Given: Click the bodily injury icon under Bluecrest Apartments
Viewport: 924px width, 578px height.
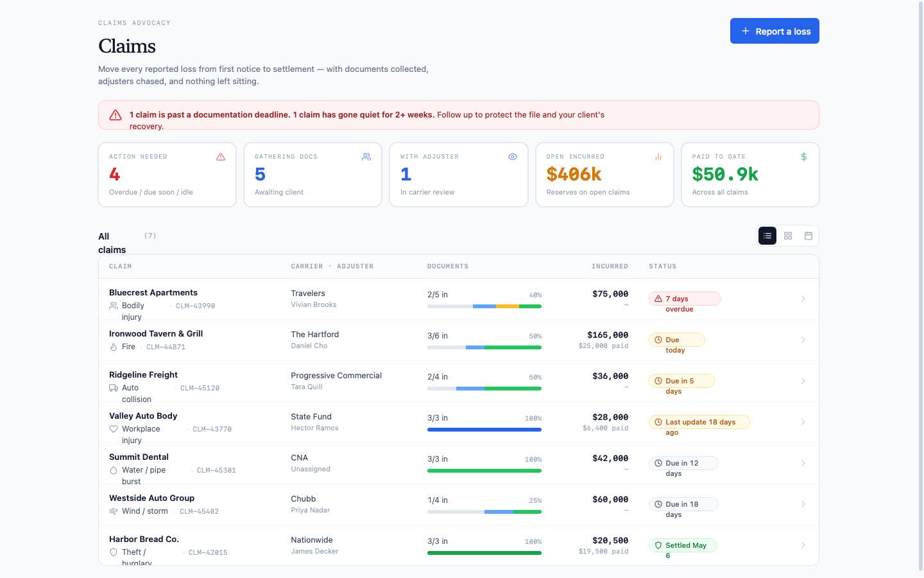Looking at the screenshot, I should 114,306.
